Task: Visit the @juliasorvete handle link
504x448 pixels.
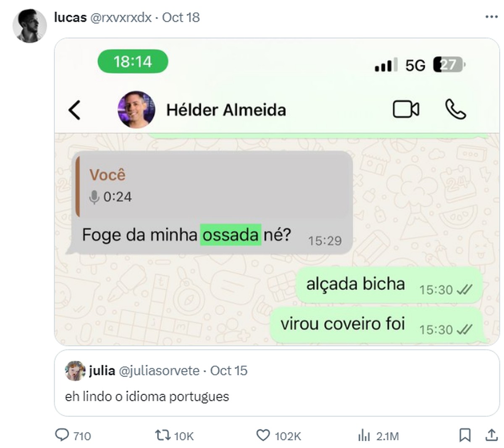Action: 160,371
